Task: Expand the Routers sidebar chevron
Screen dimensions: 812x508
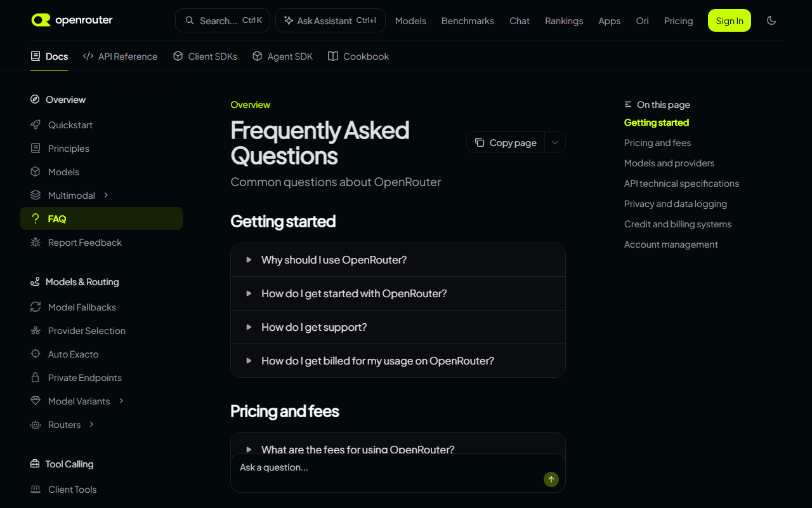Action: [91, 424]
